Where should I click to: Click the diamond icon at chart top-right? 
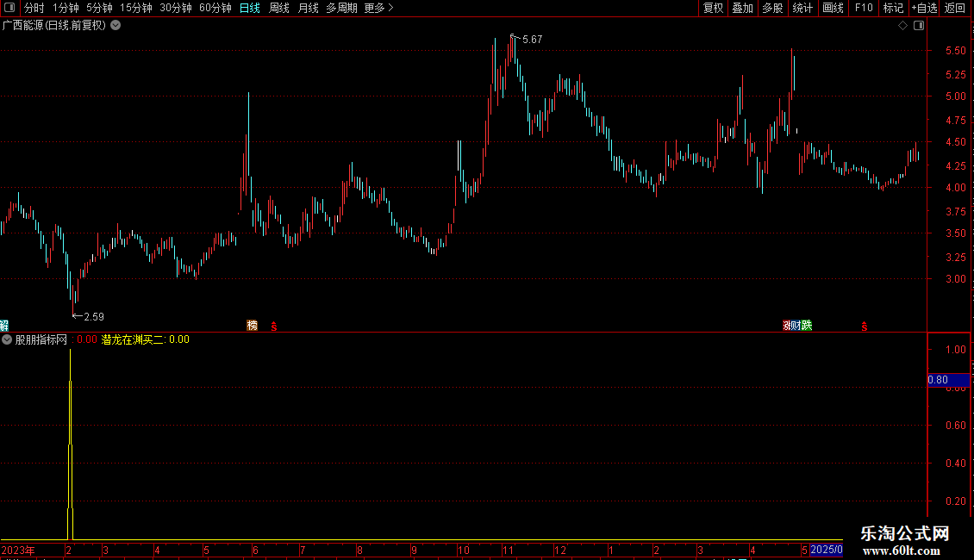coord(902,26)
